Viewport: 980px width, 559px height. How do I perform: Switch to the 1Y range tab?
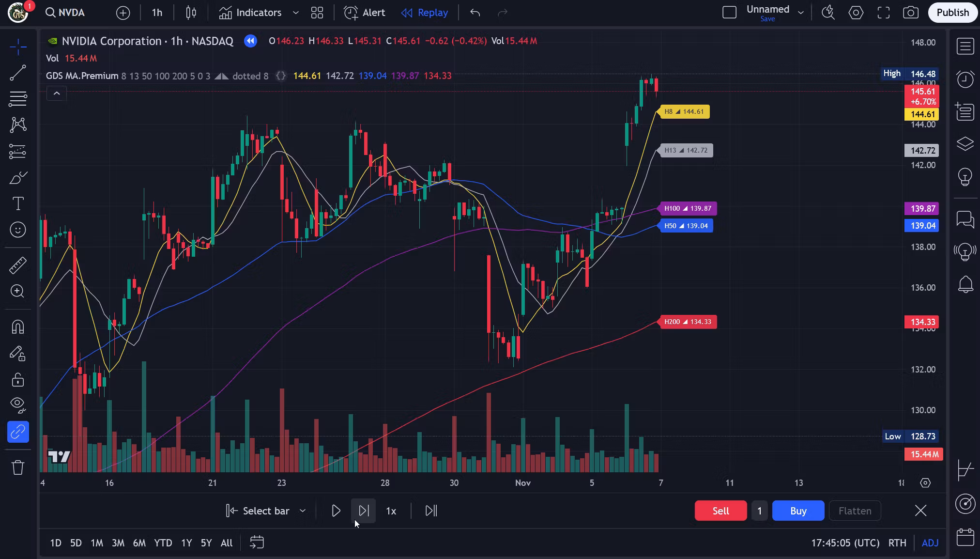point(186,543)
